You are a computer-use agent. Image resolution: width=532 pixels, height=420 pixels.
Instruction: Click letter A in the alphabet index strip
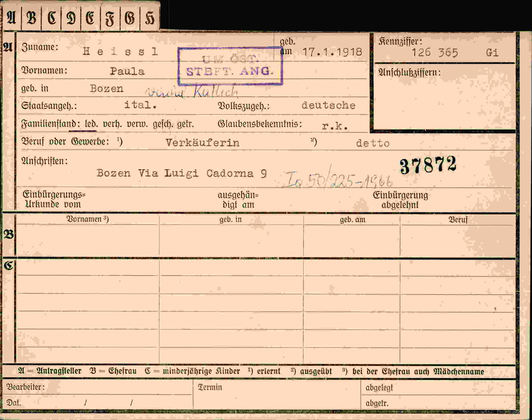11,18
